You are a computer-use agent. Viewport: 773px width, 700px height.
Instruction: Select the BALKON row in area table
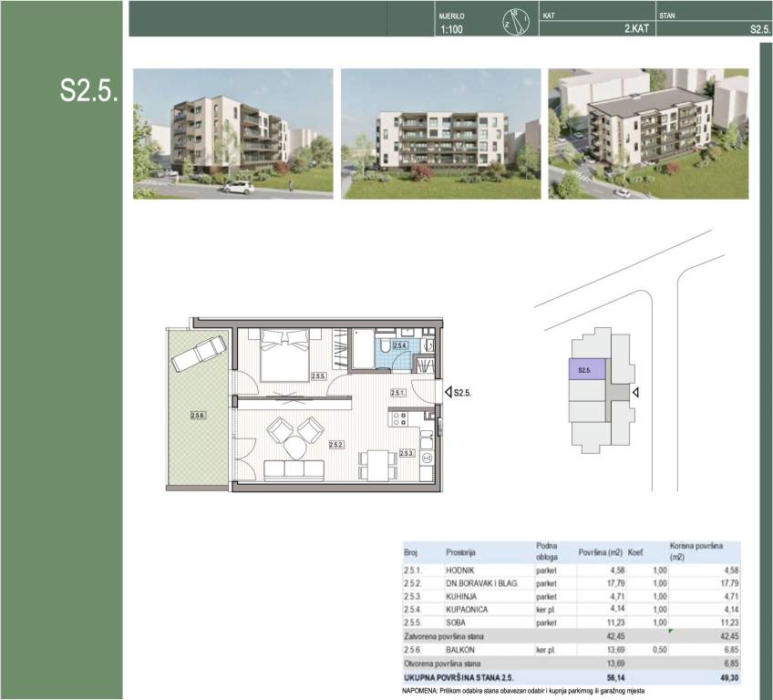(x=571, y=648)
